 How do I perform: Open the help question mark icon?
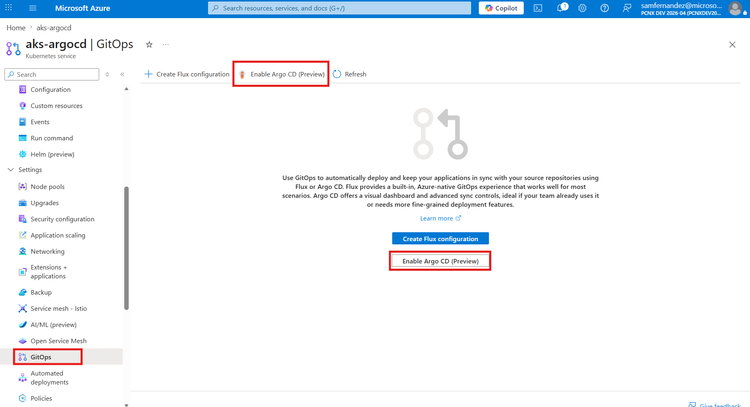605,8
